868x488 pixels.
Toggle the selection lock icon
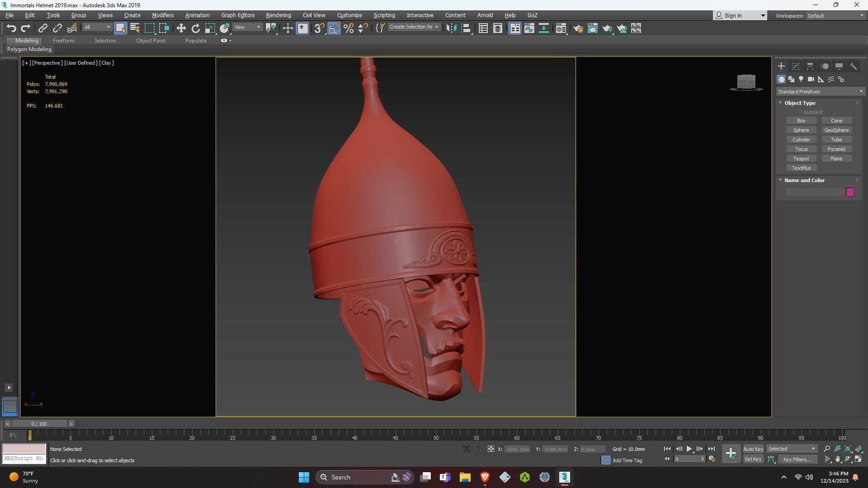click(478, 449)
